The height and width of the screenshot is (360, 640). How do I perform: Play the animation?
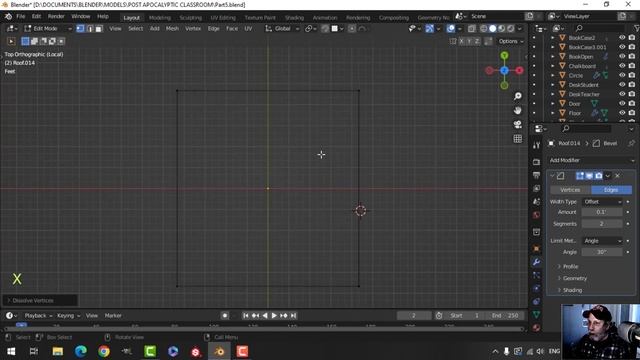coord(274,316)
